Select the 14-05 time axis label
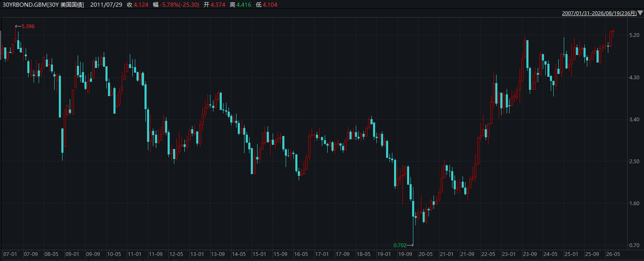The image size is (644, 261). [239, 254]
